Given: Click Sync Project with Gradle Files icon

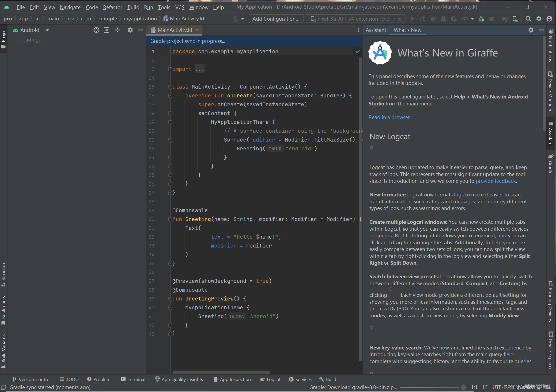Looking at the screenshot, I should [x=504, y=19].
